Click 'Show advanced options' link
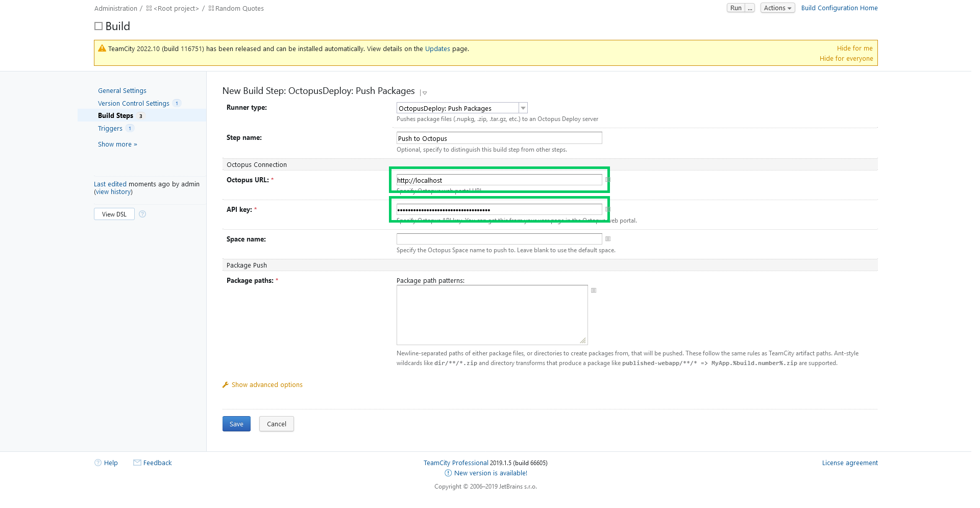The height and width of the screenshot is (508, 980). coord(267,384)
